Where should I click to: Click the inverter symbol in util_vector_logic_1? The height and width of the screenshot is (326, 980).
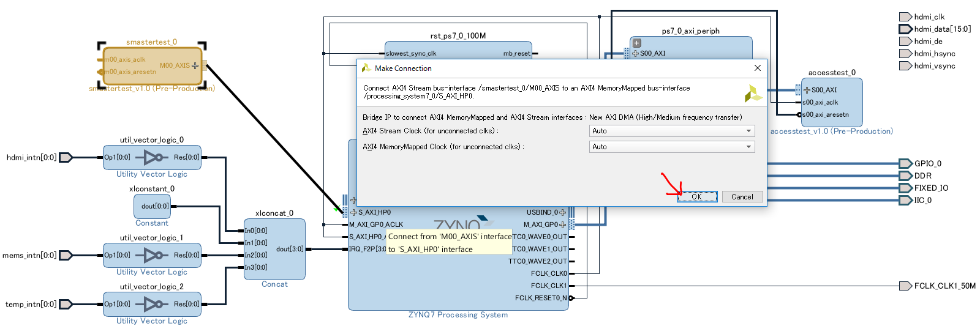(151, 255)
